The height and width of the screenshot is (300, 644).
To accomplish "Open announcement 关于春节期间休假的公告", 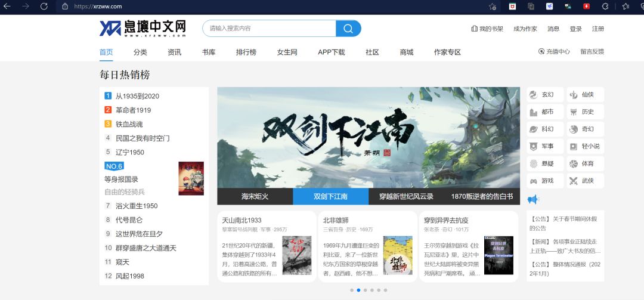I will pyautogui.click(x=565, y=223).
